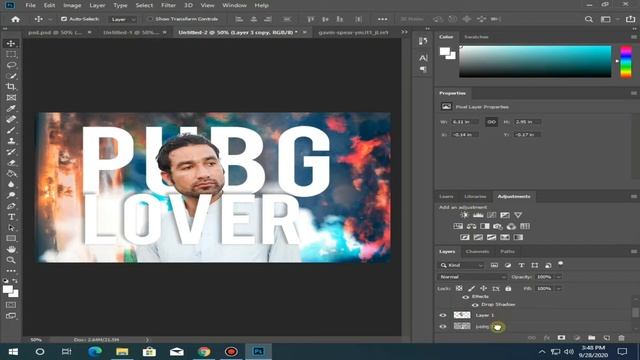This screenshot has height=360, width=640.
Task: Add a layer mask
Action: point(562,338)
